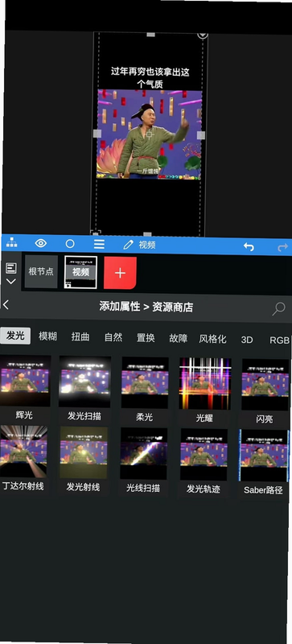Open search in resource store
The height and width of the screenshot is (644, 292).
point(279,309)
